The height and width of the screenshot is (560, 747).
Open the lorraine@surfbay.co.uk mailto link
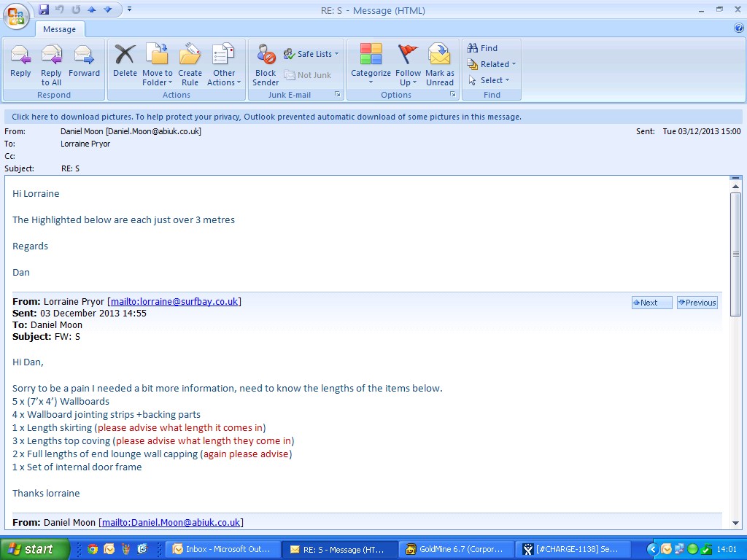tap(174, 301)
